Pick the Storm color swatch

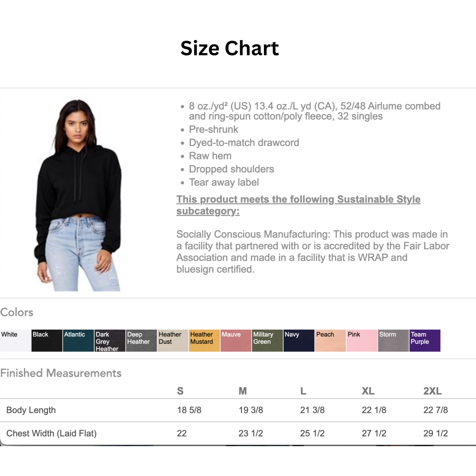393,340
